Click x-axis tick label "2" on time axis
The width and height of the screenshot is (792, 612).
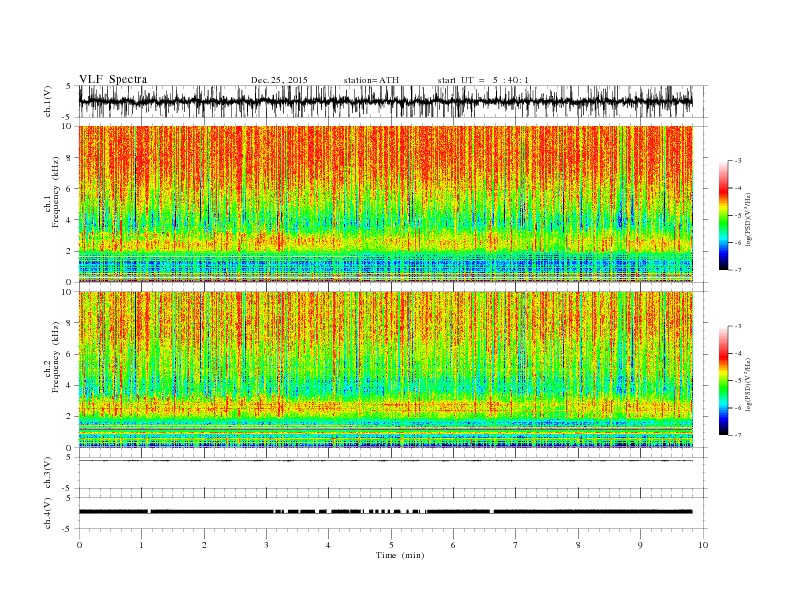pyautogui.click(x=204, y=545)
